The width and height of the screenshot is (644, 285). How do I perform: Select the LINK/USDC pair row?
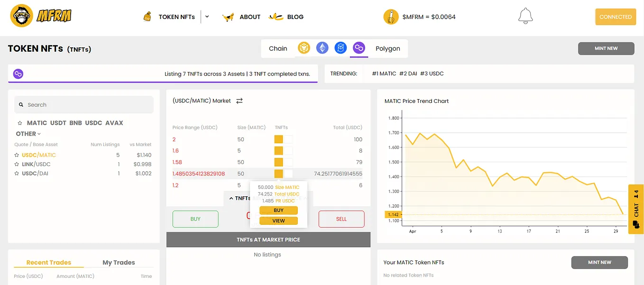click(83, 164)
